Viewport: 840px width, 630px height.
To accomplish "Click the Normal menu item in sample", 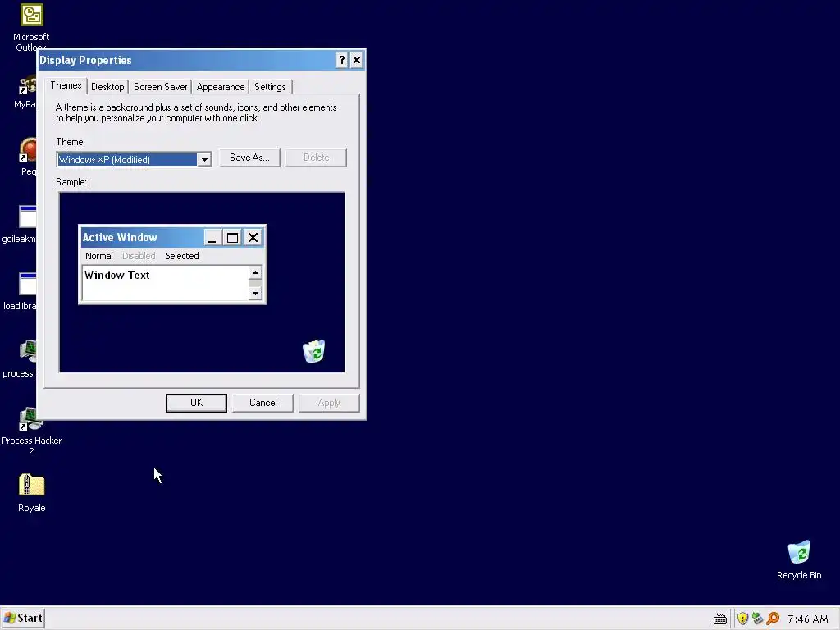I will tap(99, 256).
